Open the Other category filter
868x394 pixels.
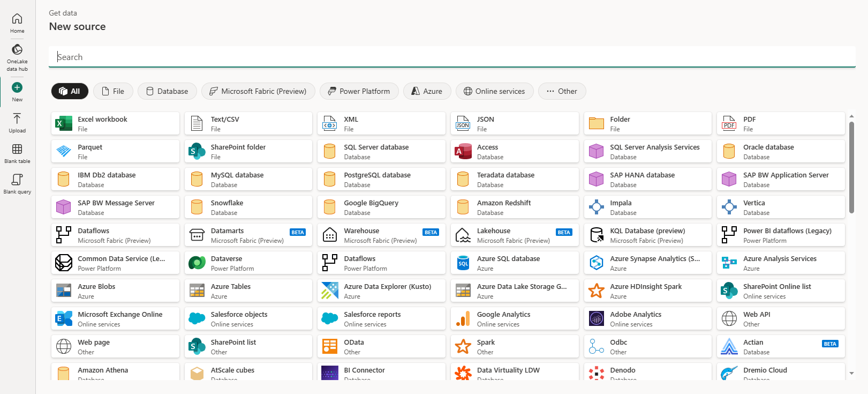562,91
